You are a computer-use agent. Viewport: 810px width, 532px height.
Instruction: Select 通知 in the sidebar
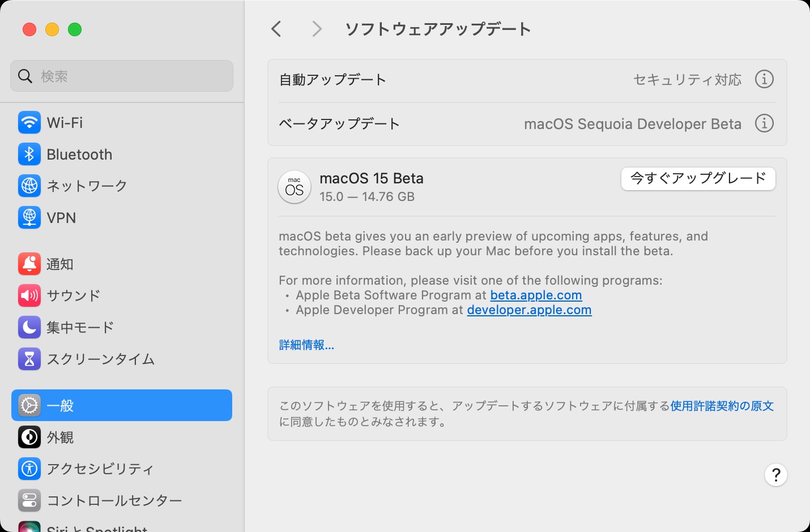click(122, 264)
